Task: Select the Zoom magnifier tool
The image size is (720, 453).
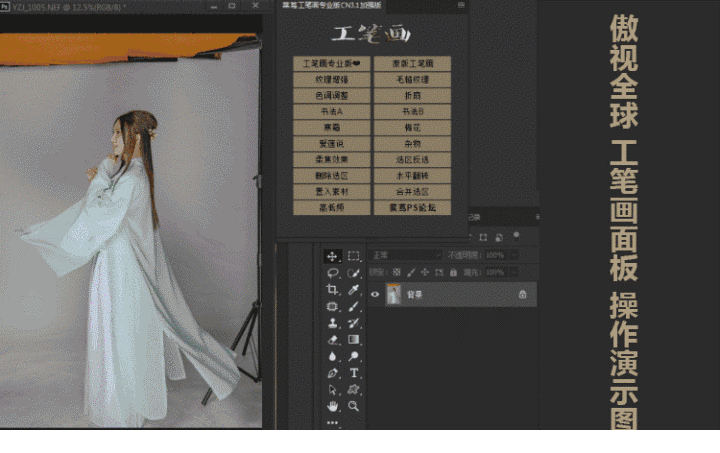Action: tap(354, 406)
